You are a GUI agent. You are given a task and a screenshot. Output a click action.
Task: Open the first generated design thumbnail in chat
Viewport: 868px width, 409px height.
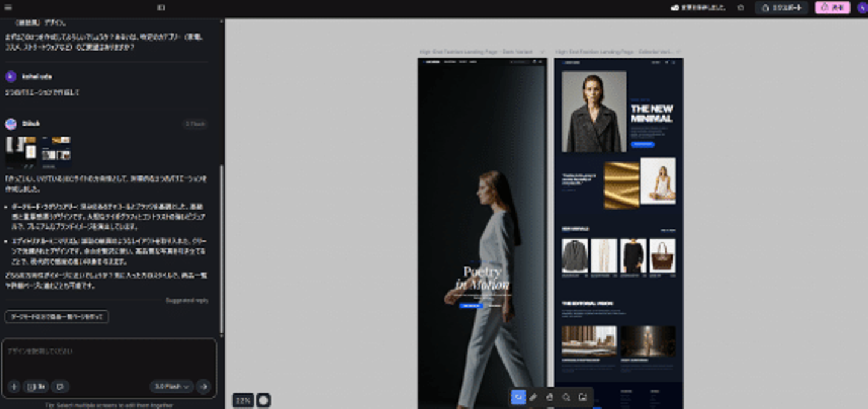click(21, 152)
